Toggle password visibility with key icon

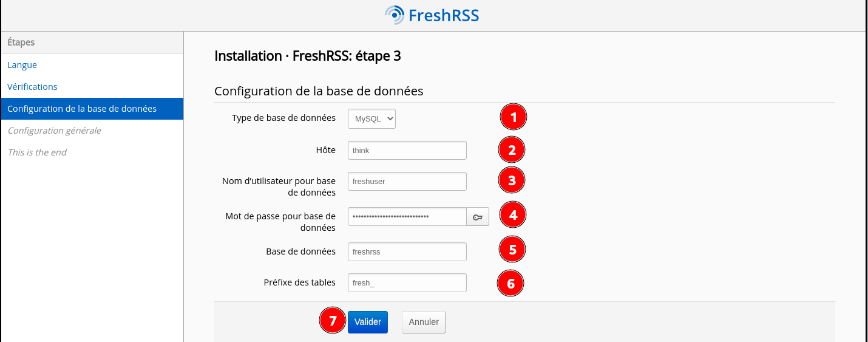click(x=478, y=217)
